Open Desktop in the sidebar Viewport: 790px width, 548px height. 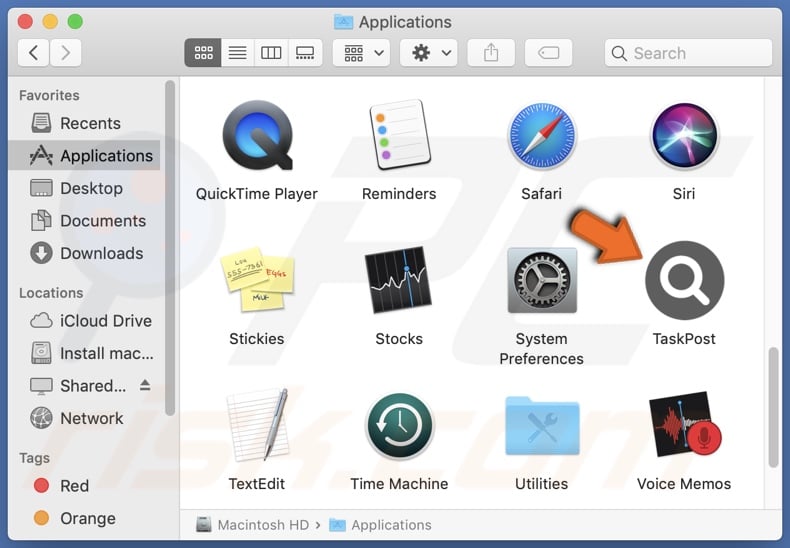point(84,188)
